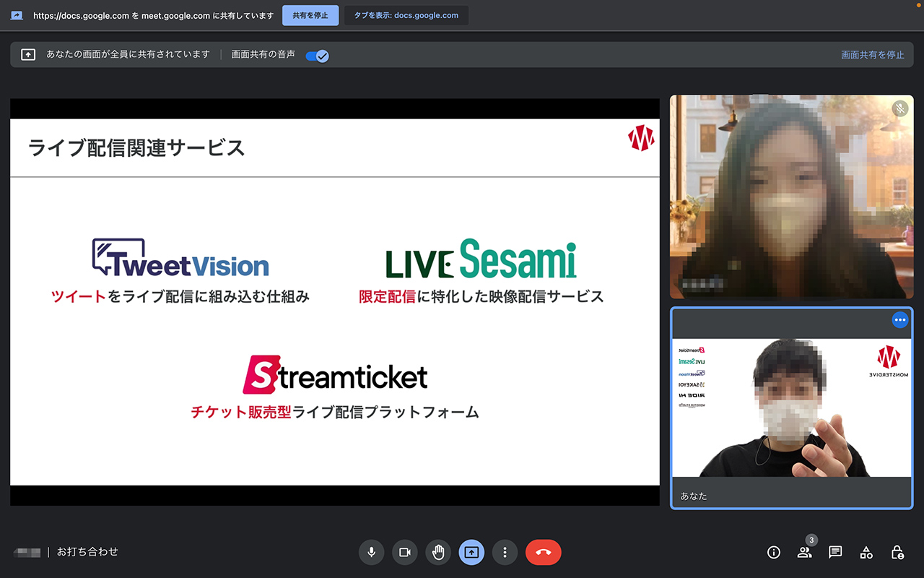Click the Streamticket logo on slide
This screenshot has height=578, width=924.
(x=335, y=374)
